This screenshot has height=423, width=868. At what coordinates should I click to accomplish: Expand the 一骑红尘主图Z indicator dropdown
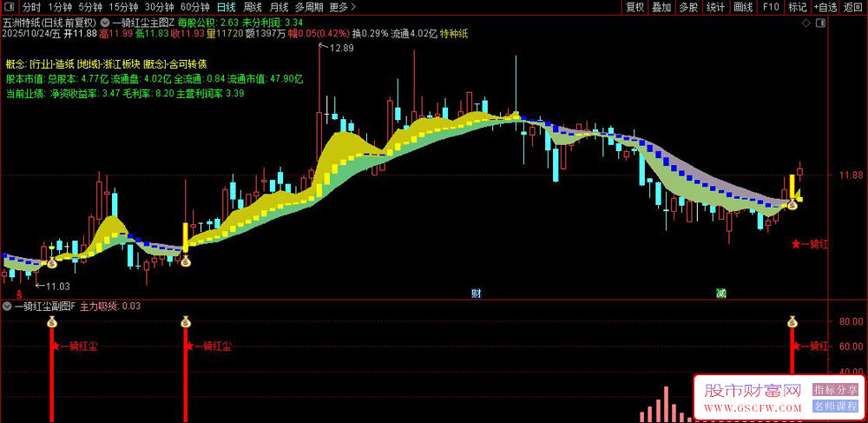(105, 23)
